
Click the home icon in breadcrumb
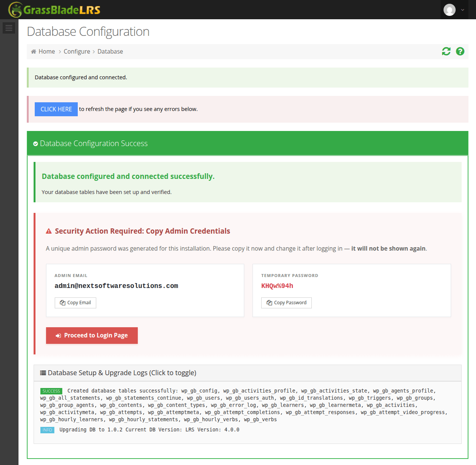coord(34,52)
